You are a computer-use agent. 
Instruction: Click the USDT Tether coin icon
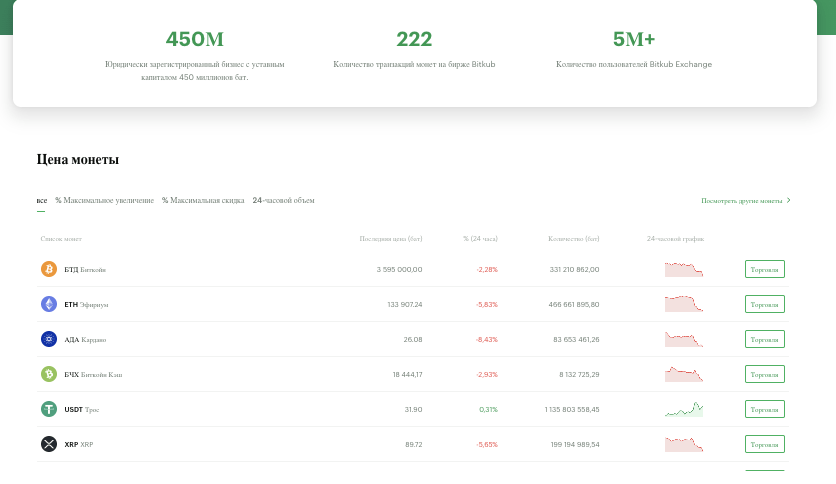[x=49, y=409]
